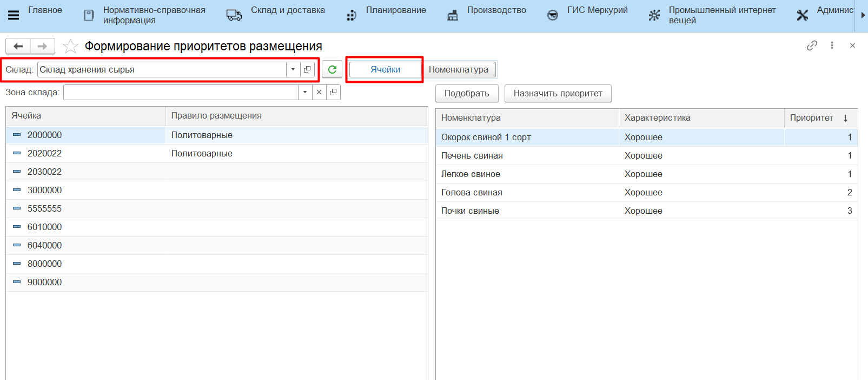868x380 pixels.
Task: Sort by the Приоритет column header
Action: coord(811,118)
